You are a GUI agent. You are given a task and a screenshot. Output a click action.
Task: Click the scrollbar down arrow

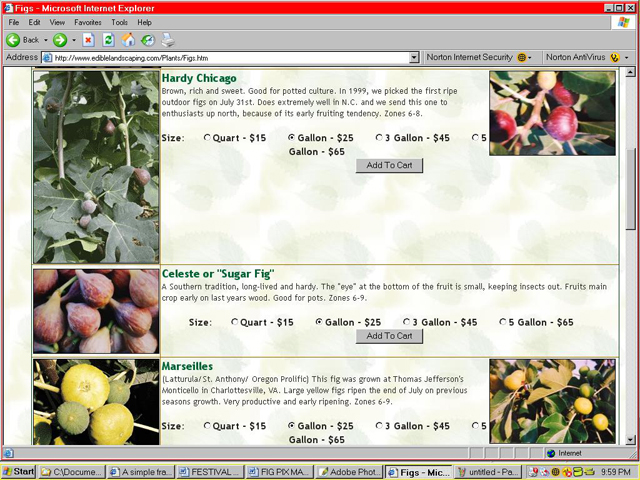tap(631, 440)
